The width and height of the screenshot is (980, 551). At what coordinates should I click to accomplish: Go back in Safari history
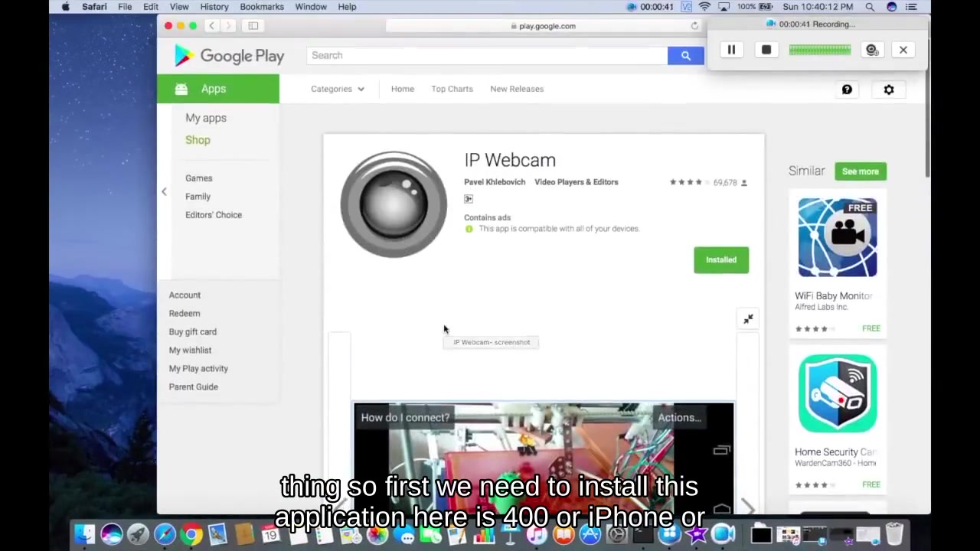pos(211,26)
